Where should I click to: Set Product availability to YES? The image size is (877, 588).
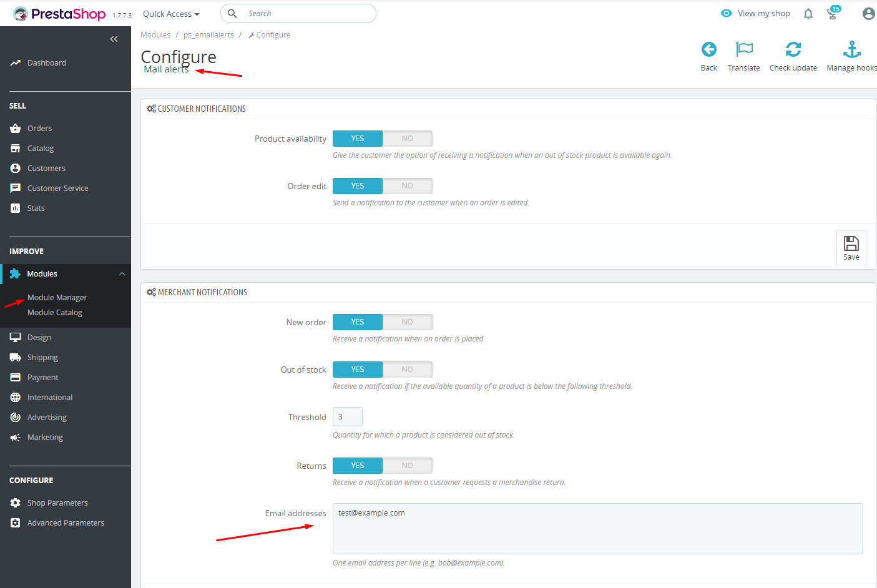358,139
